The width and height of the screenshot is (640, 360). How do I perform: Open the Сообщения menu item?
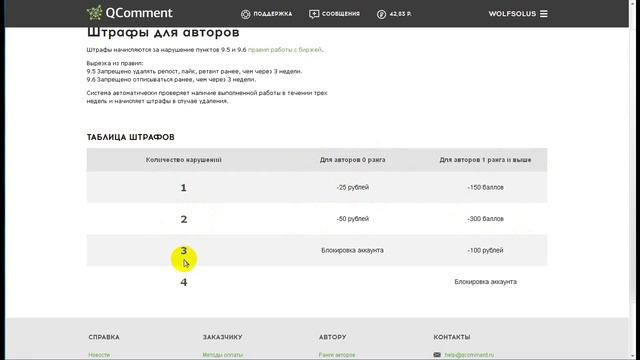(x=341, y=14)
